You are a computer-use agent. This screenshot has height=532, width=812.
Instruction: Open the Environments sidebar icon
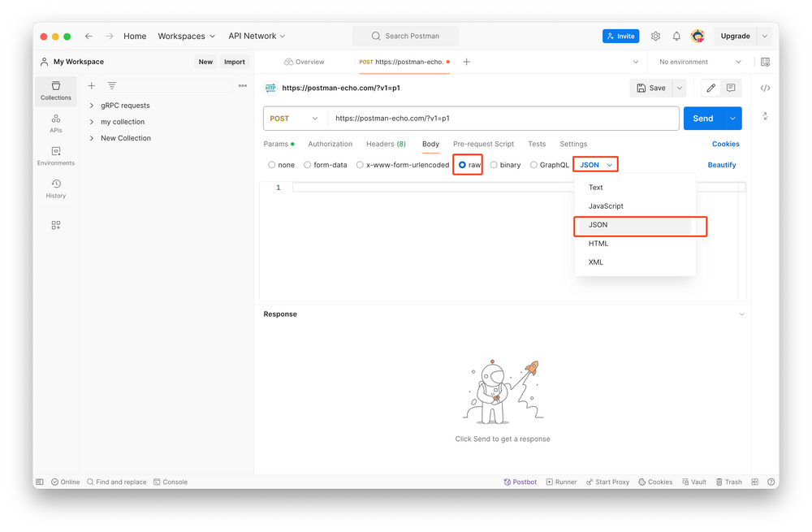pyautogui.click(x=56, y=156)
